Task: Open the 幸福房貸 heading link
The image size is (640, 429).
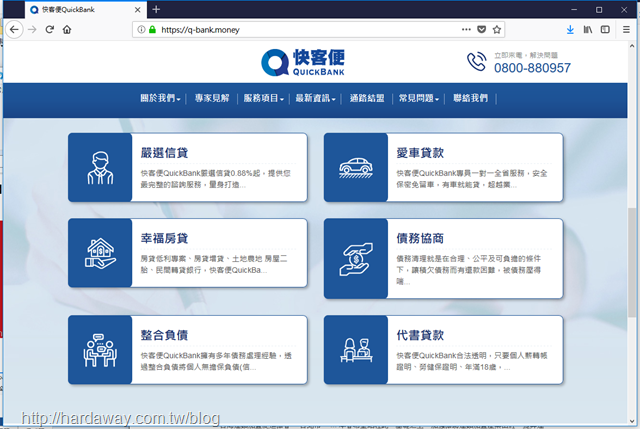Action: coord(164,238)
